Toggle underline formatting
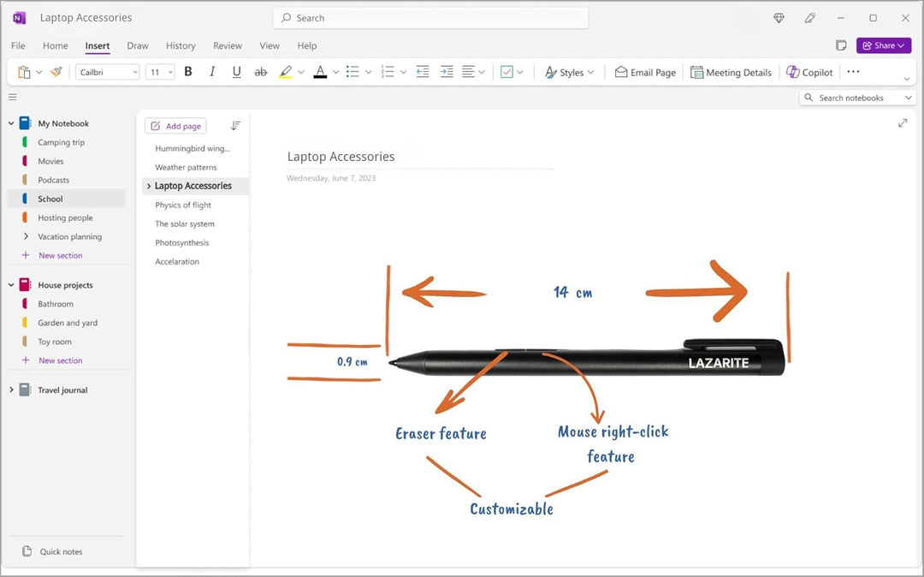Image resolution: width=924 pixels, height=577 pixels. pos(237,73)
